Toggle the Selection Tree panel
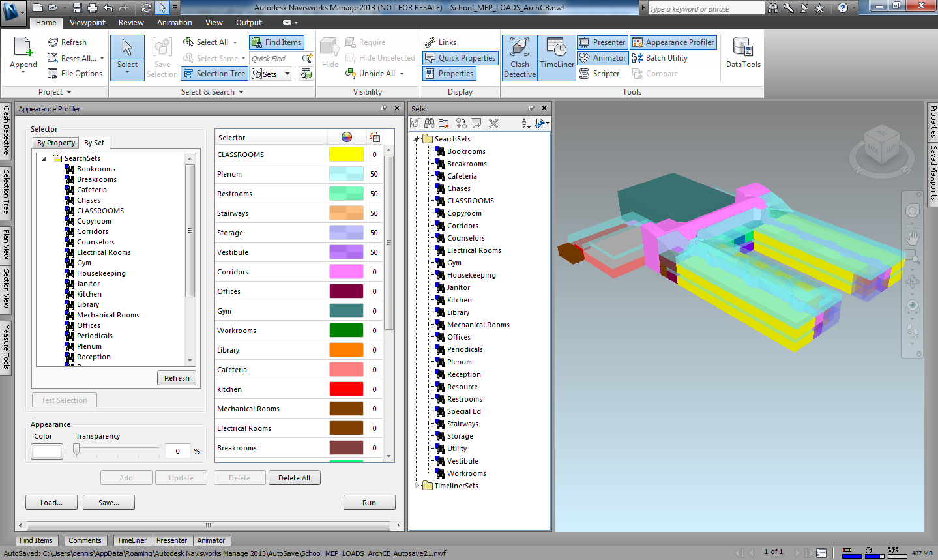 point(214,73)
